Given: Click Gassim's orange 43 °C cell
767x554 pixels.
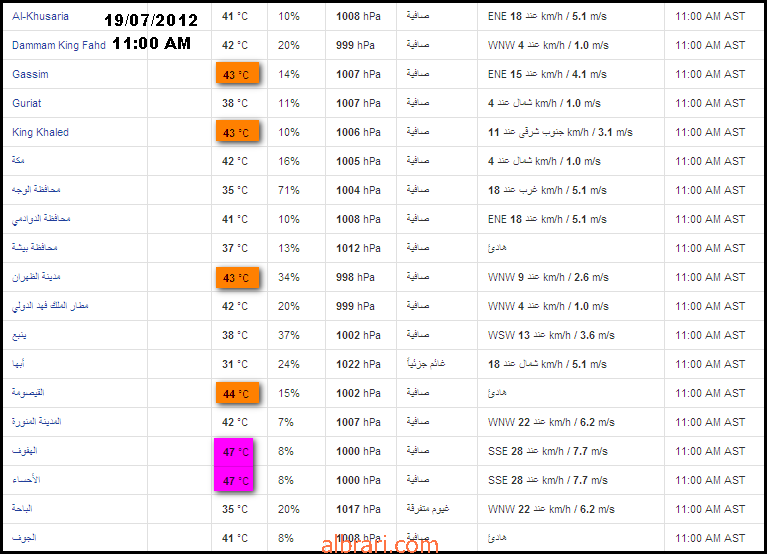Looking at the screenshot, I should [237, 74].
